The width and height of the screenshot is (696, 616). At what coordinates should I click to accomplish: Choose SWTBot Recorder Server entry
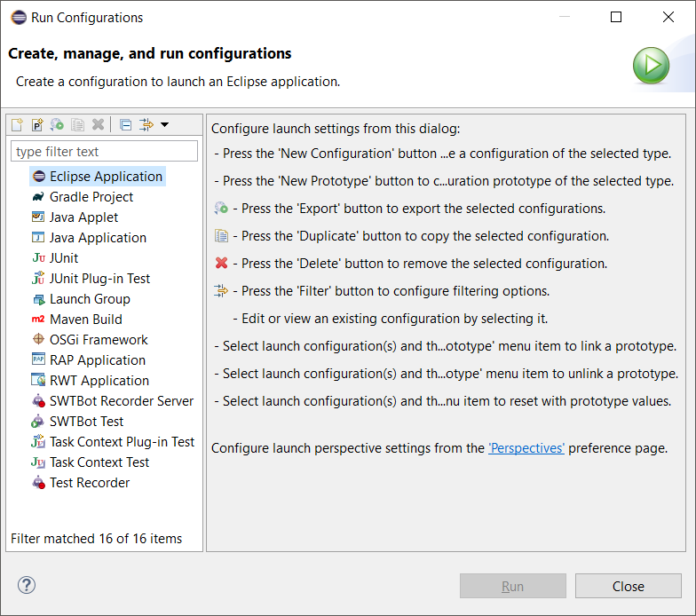tap(121, 401)
